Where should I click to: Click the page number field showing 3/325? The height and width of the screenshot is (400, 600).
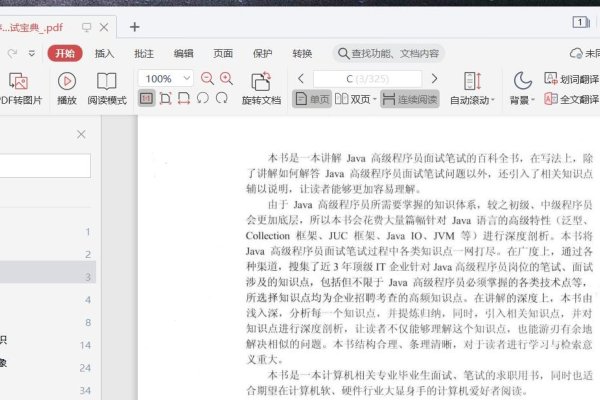[367, 79]
